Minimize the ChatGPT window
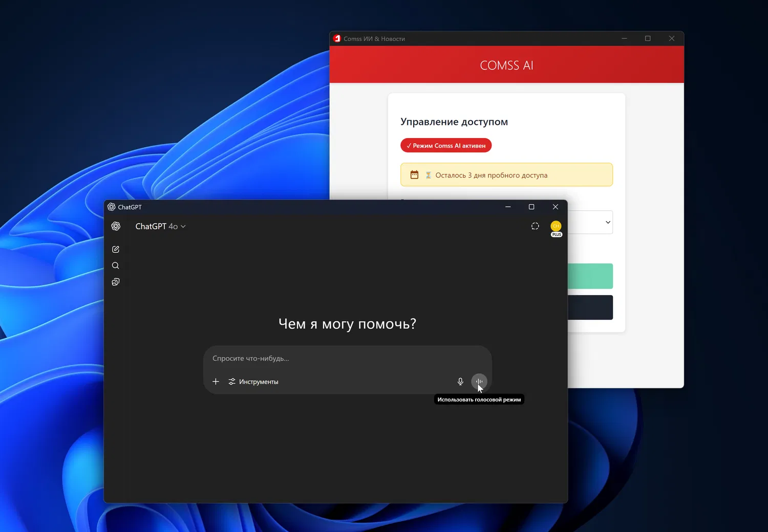This screenshot has width=768, height=532. pyautogui.click(x=508, y=207)
